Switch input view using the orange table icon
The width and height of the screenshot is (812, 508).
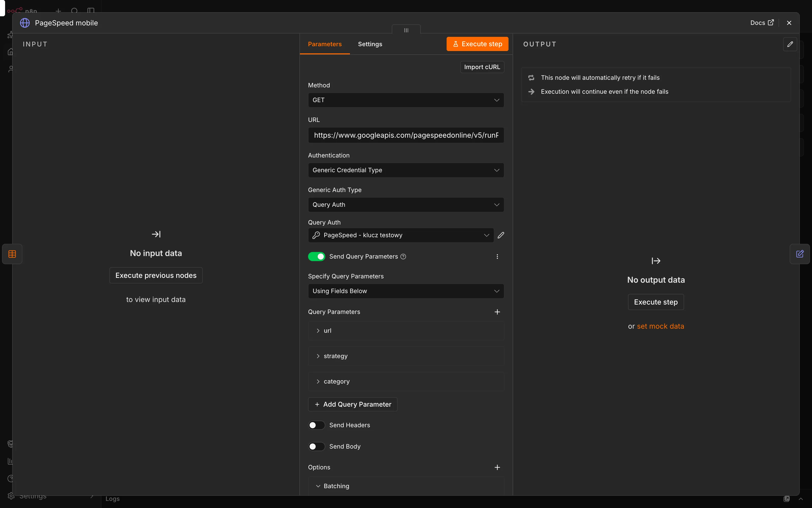pyautogui.click(x=12, y=254)
